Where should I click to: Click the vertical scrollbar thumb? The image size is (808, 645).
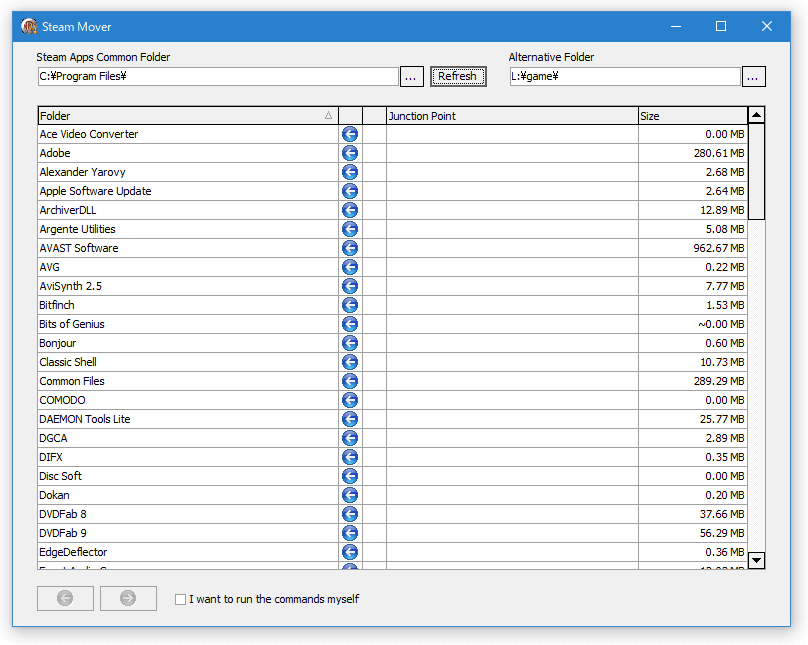[756, 172]
